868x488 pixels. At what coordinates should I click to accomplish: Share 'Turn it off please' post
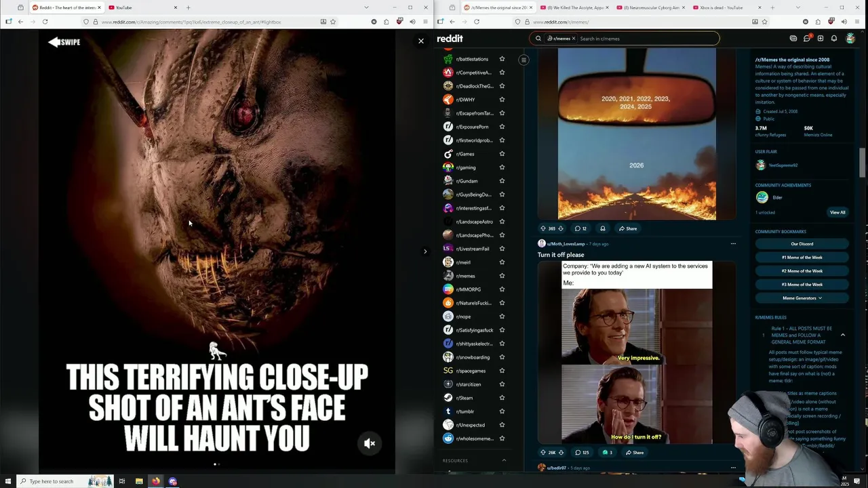click(635, 452)
